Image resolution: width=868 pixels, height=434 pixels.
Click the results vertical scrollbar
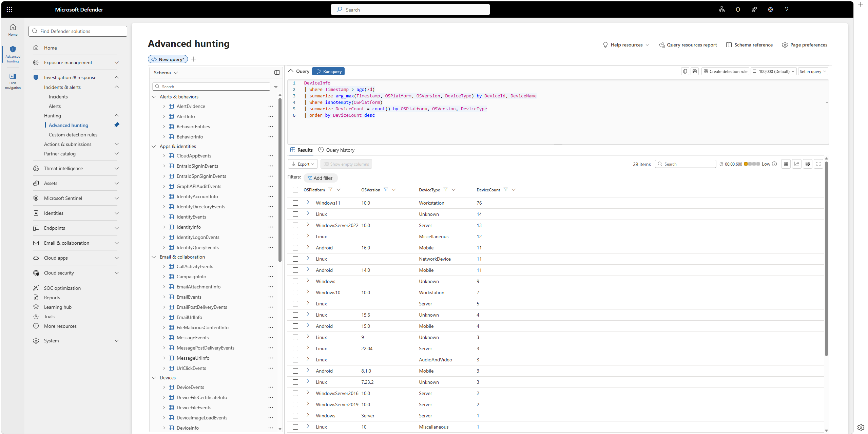point(826,258)
